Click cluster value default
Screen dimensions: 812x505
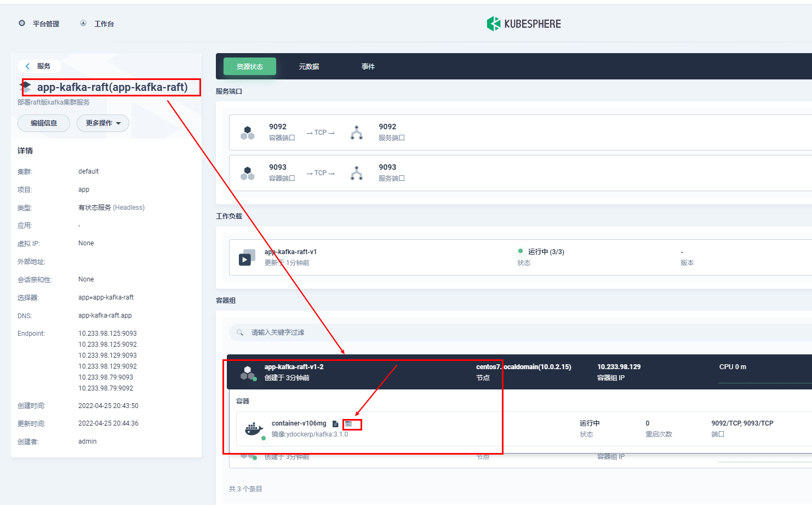[x=88, y=171]
